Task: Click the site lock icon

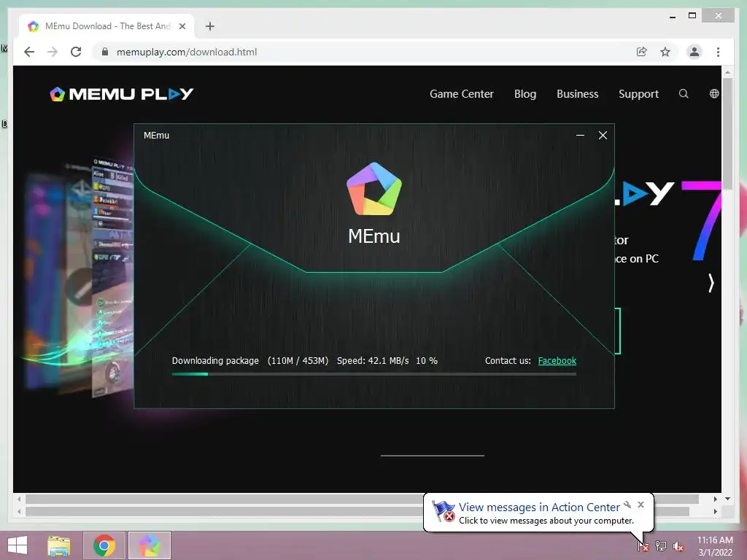Action: coord(105,52)
